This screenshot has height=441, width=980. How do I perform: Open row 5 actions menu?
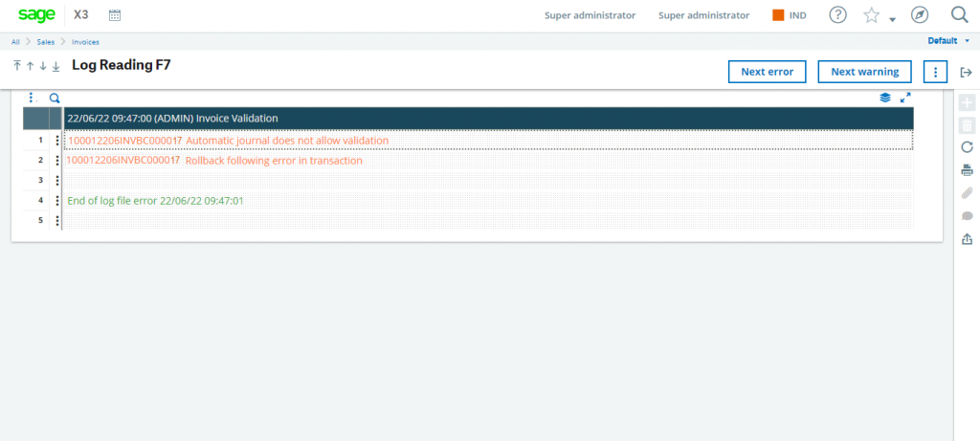[56, 220]
